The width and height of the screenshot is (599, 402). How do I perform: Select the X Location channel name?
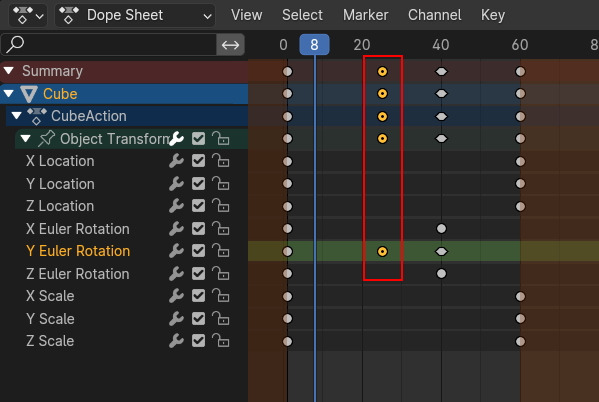[60, 161]
